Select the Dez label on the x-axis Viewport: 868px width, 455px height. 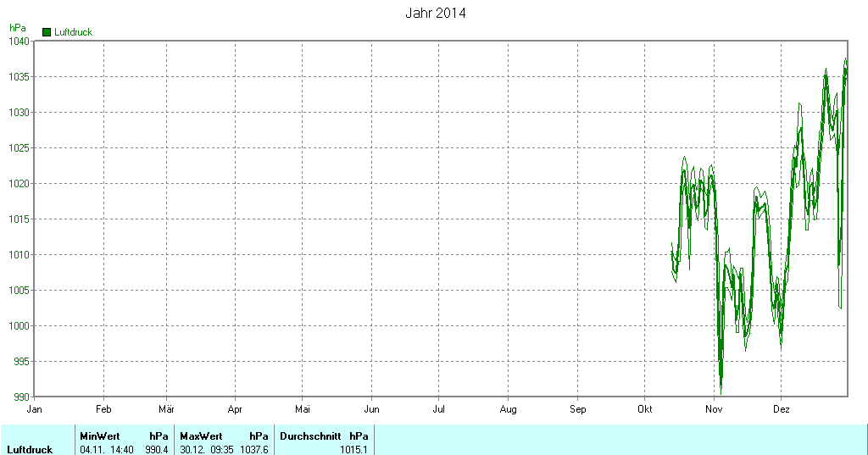pyautogui.click(x=782, y=409)
